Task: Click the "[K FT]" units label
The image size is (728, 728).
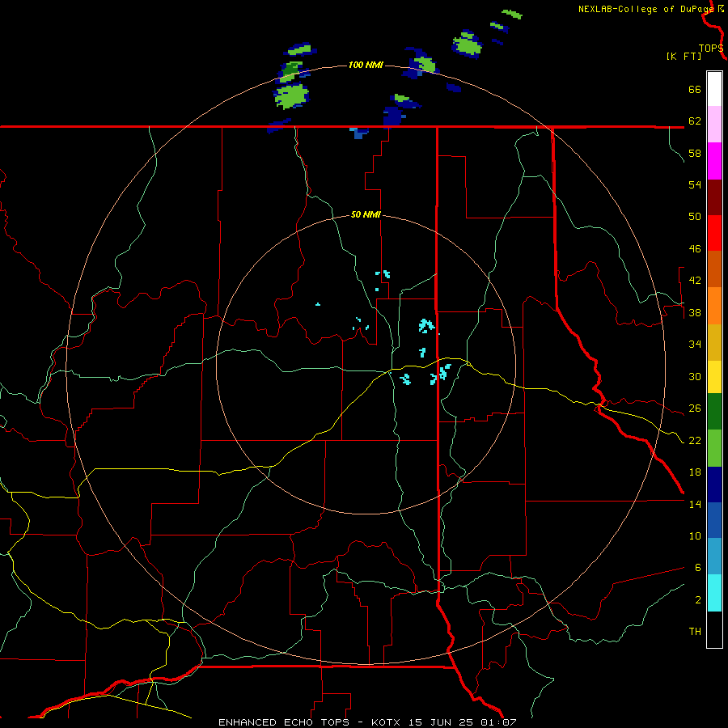Action: (x=684, y=56)
